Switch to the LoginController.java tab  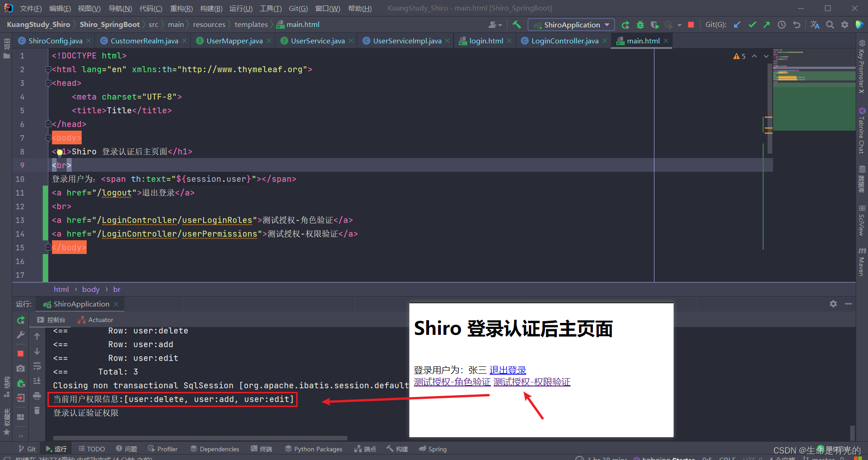pyautogui.click(x=565, y=41)
